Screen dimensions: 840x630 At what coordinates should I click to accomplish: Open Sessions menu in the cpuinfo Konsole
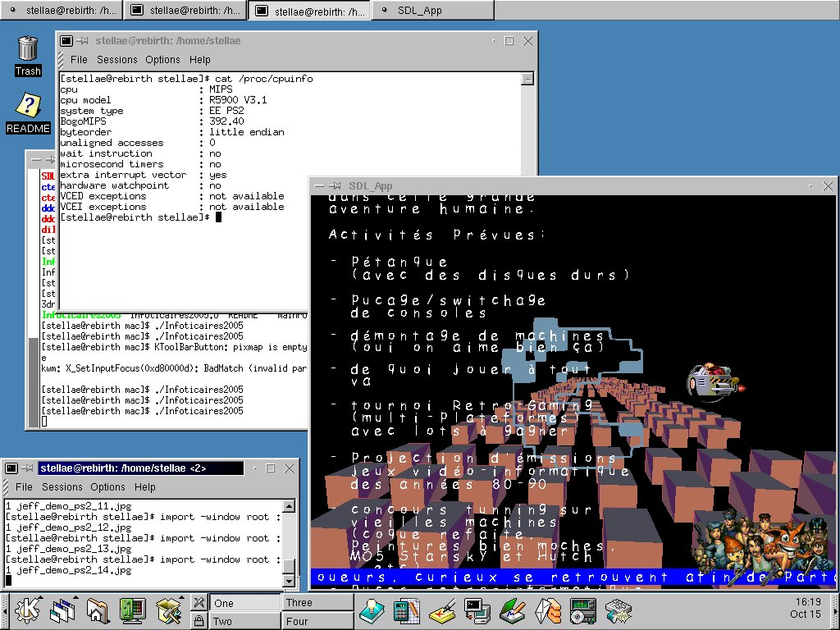[117, 59]
